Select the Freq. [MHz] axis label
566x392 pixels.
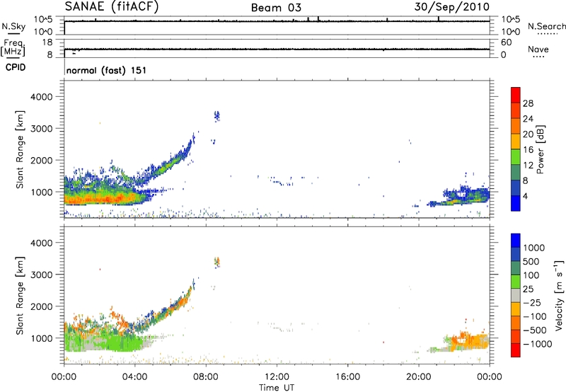click(x=13, y=47)
